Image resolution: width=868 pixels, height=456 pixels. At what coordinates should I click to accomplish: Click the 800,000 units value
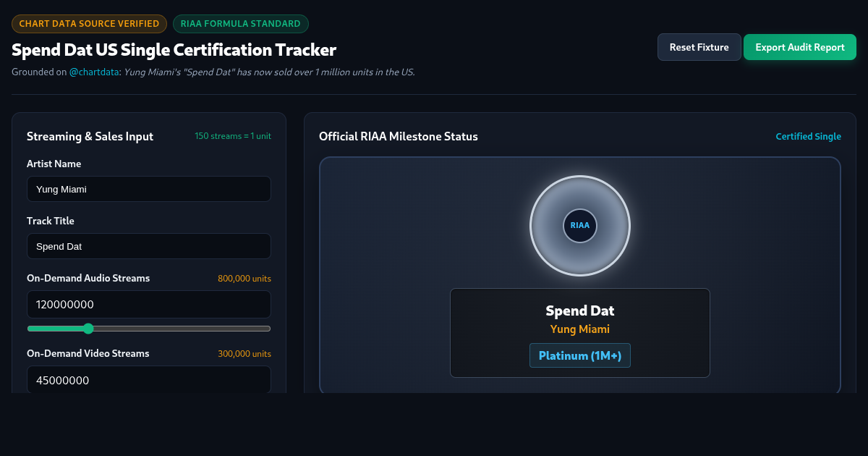pos(244,279)
